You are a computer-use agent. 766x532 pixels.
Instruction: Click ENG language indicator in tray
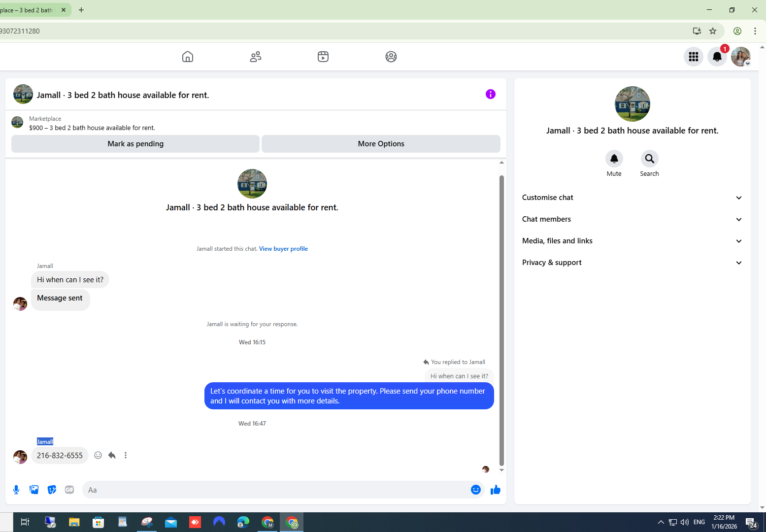699,522
